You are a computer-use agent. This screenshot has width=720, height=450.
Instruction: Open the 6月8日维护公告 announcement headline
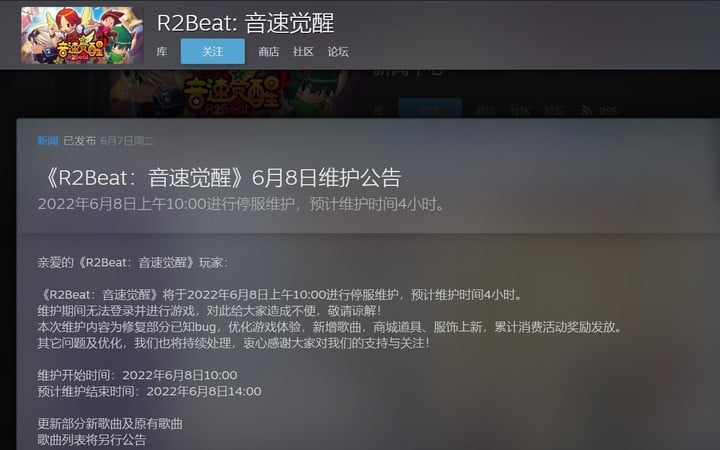tap(221, 178)
